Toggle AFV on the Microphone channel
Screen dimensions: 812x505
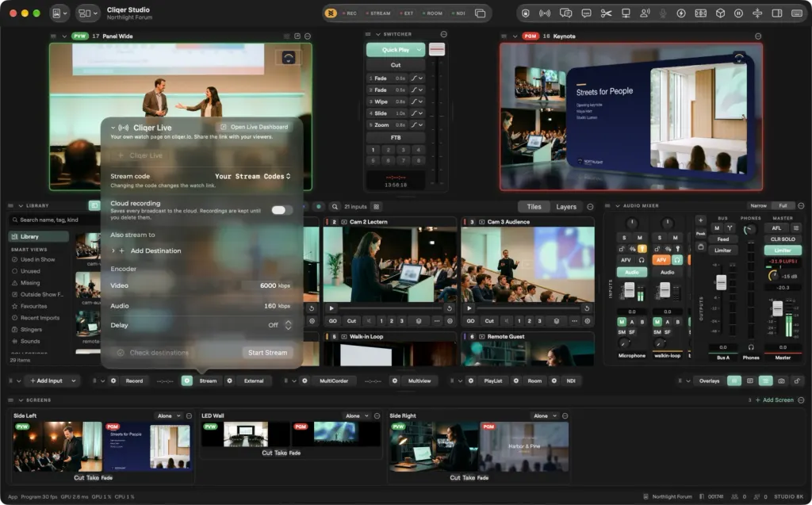(626, 260)
